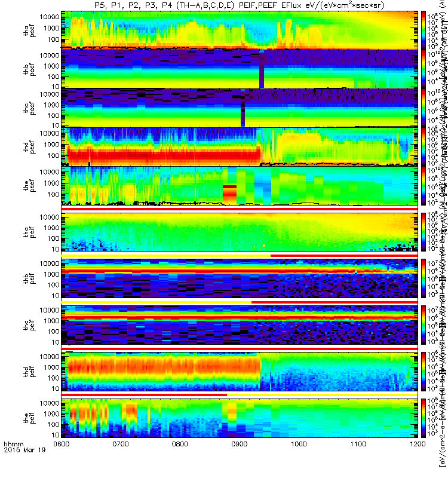Click the color bar beside thd peif panel
Screen dimensions: 448x478
[424, 372]
